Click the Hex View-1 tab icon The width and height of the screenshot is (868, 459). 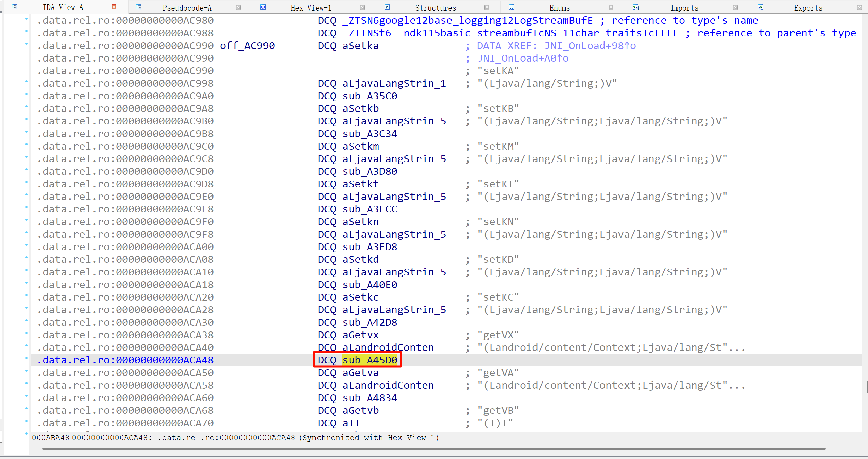coord(263,7)
